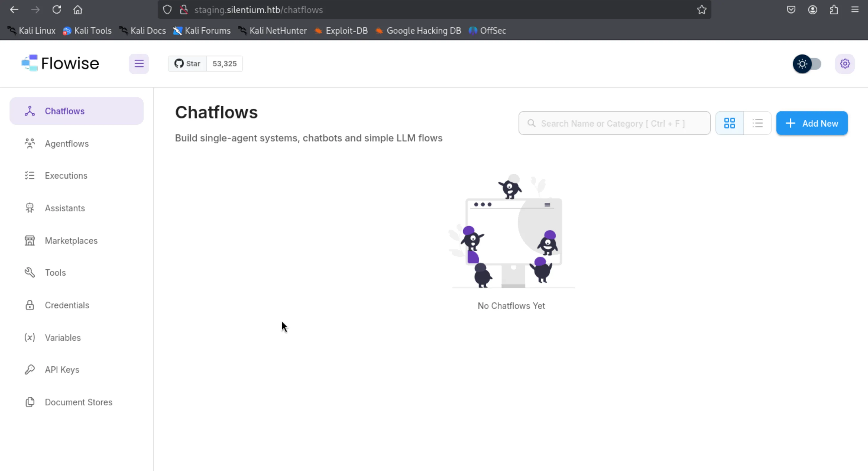The height and width of the screenshot is (471, 868).
Task: Open Kali Linux bookmark
Action: 32,31
